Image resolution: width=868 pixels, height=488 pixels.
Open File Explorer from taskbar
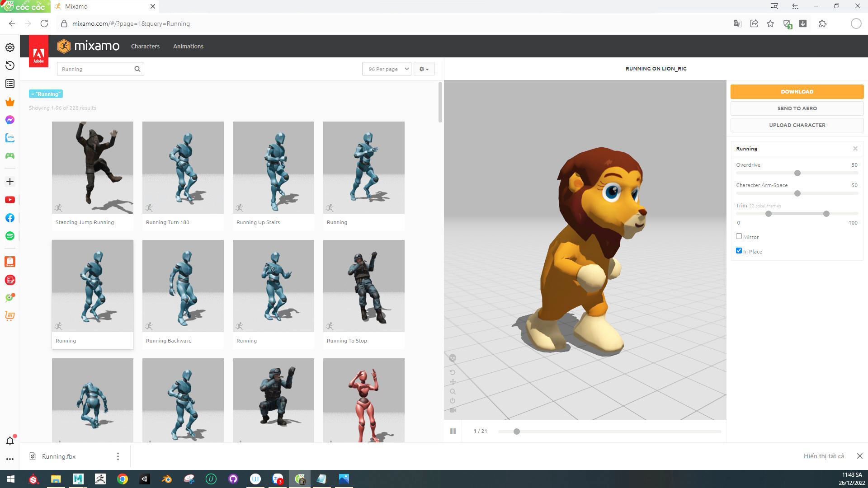pos(56,479)
